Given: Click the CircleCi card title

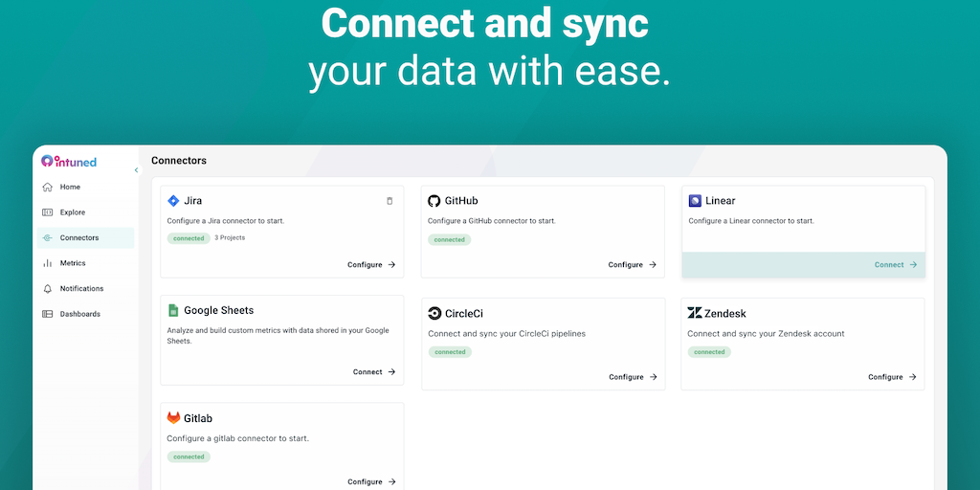Looking at the screenshot, I should coord(464,313).
